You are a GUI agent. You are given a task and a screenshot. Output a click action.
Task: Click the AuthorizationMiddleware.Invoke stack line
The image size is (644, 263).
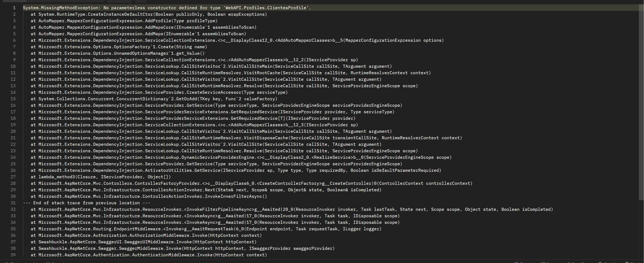click(x=146, y=236)
